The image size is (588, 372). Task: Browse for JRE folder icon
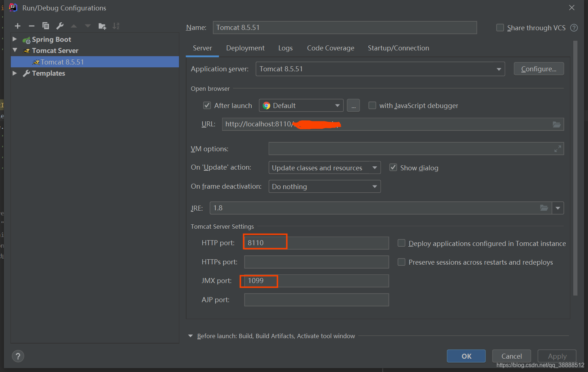(x=544, y=208)
